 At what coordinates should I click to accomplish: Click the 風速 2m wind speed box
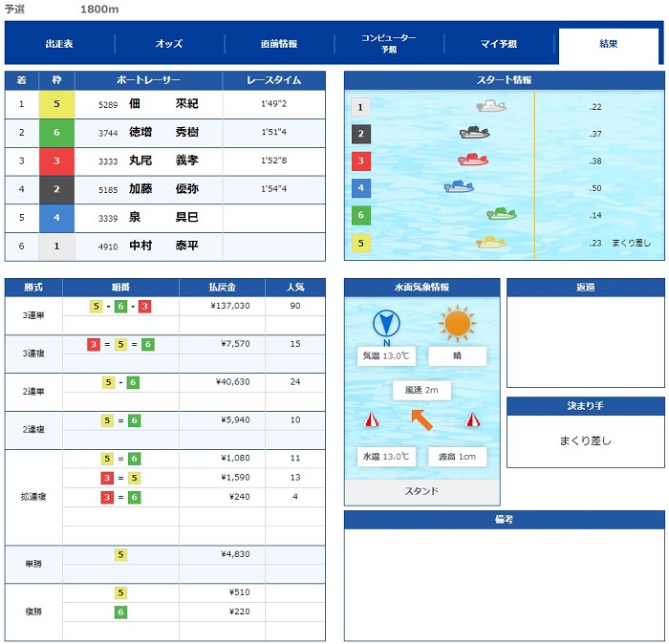[x=421, y=390]
